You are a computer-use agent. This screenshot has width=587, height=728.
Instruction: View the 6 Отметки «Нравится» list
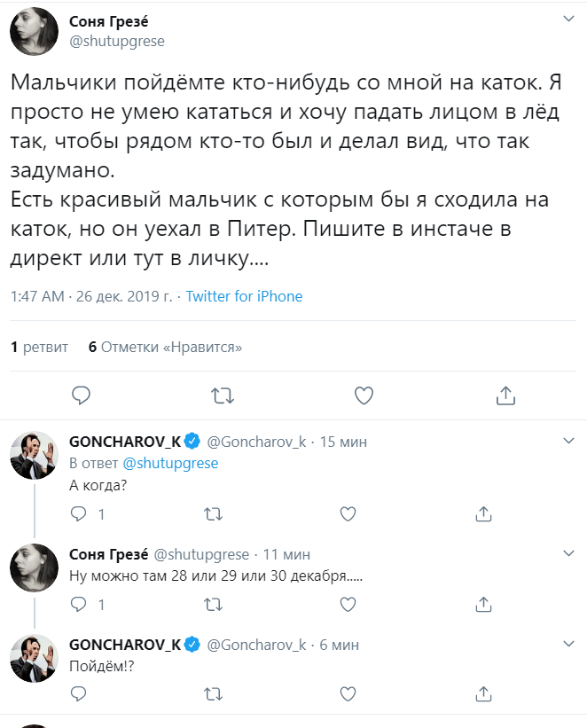click(x=165, y=347)
